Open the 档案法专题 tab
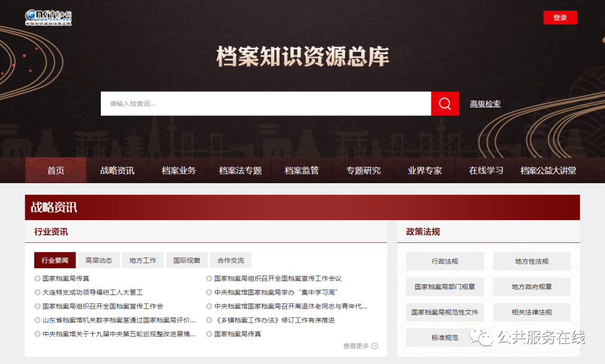The height and width of the screenshot is (364, 605). 240,170
